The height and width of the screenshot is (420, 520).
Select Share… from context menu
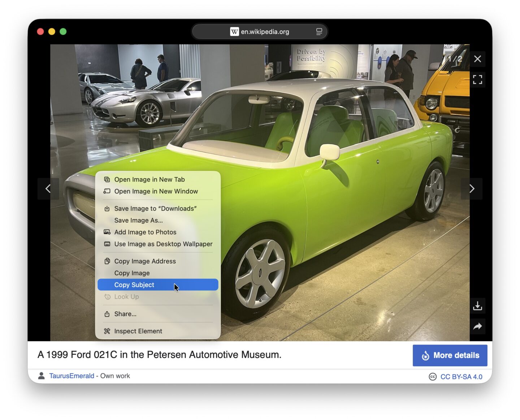(158, 314)
